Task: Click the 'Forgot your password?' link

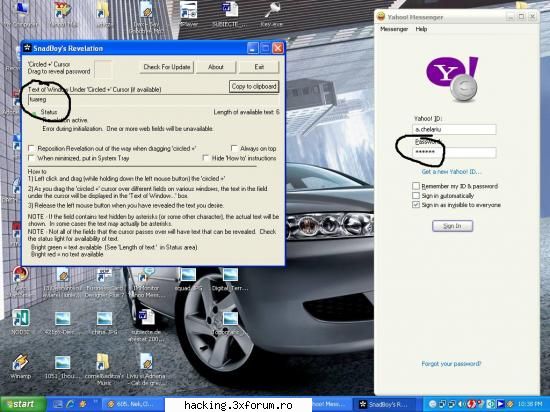Action: (x=451, y=364)
